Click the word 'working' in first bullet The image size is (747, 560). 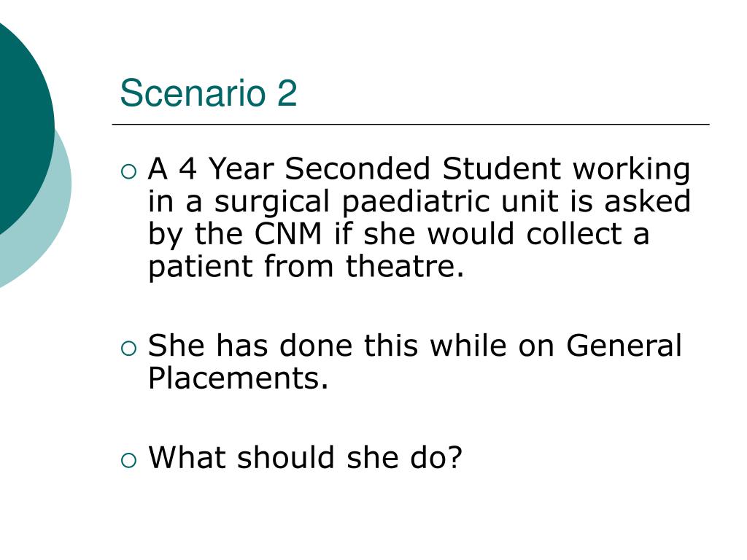point(631,171)
